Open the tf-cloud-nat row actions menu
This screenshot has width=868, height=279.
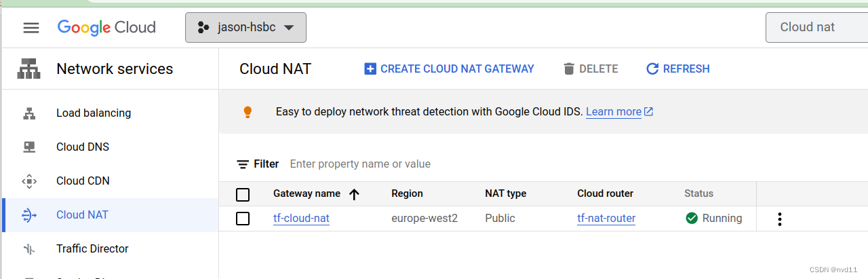(780, 219)
